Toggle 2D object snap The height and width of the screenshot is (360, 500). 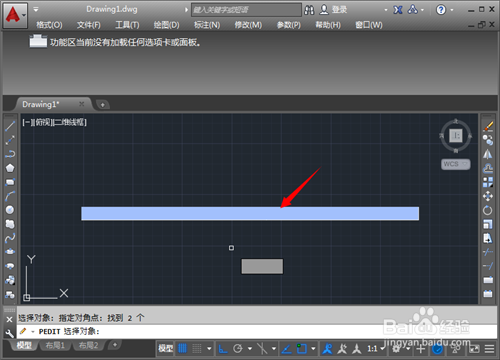302,349
